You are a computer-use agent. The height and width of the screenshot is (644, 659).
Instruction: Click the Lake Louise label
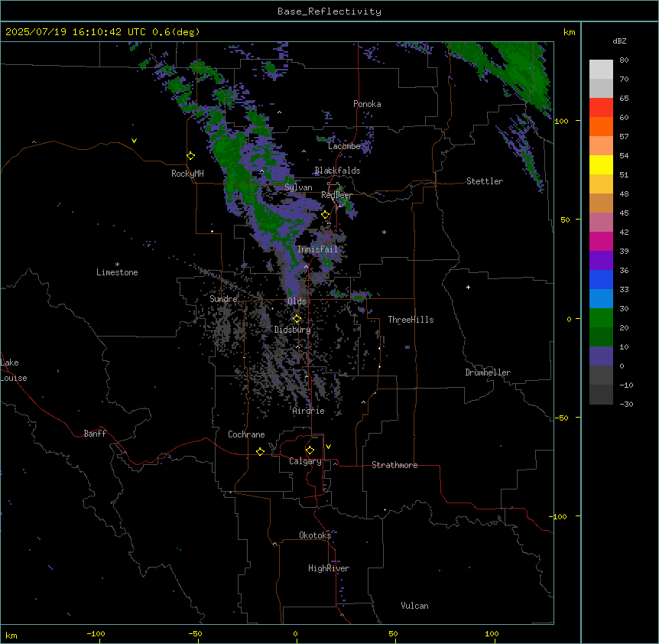coord(12,370)
